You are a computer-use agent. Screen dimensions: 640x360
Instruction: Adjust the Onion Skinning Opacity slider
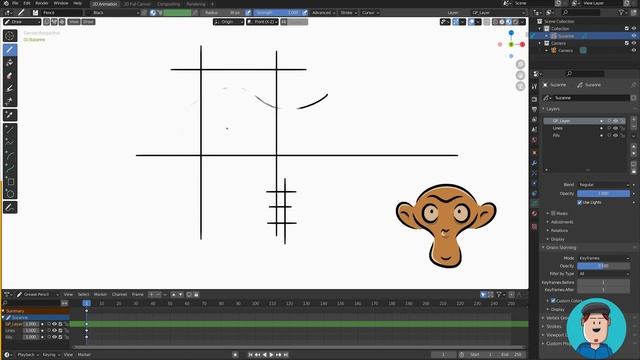click(x=603, y=266)
